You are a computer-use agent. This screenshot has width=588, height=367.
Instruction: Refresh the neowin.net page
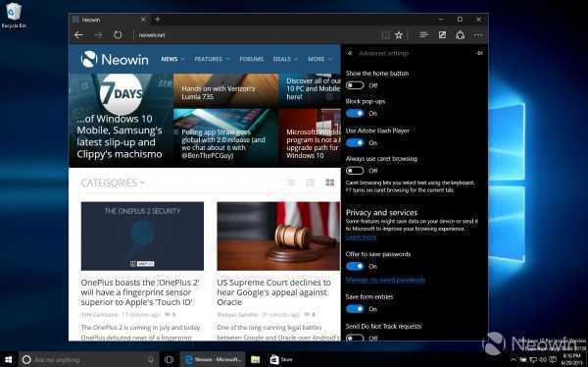[118, 35]
